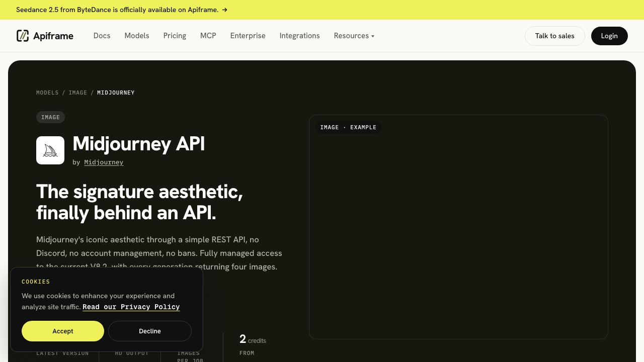Click the 2 credits price text
This screenshot has width=644, height=362.
253,339
